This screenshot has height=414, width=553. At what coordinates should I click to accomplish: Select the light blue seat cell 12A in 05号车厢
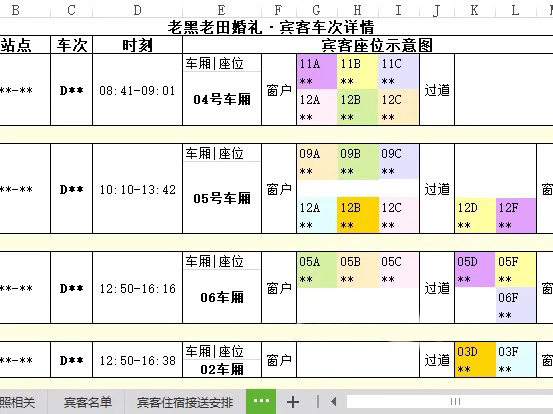[x=317, y=215]
